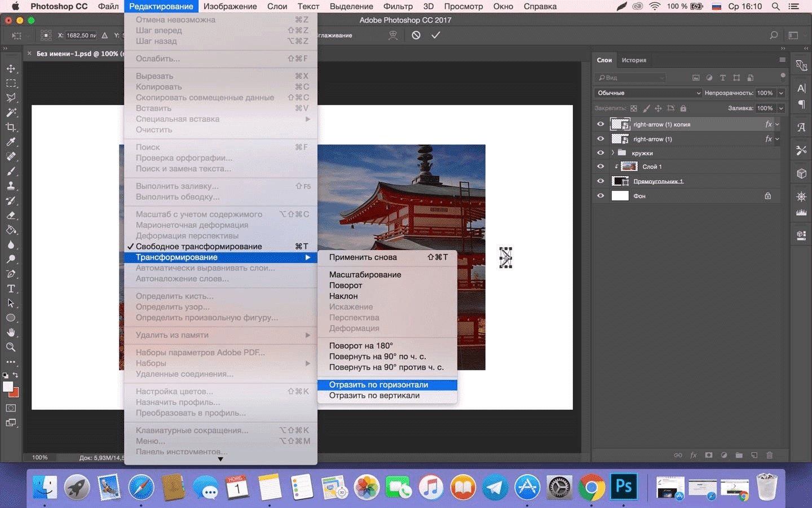This screenshot has width=812, height=508.
Task: Open the Непрозрачность opacity dropdown arrow
Action: coord(781,93)
